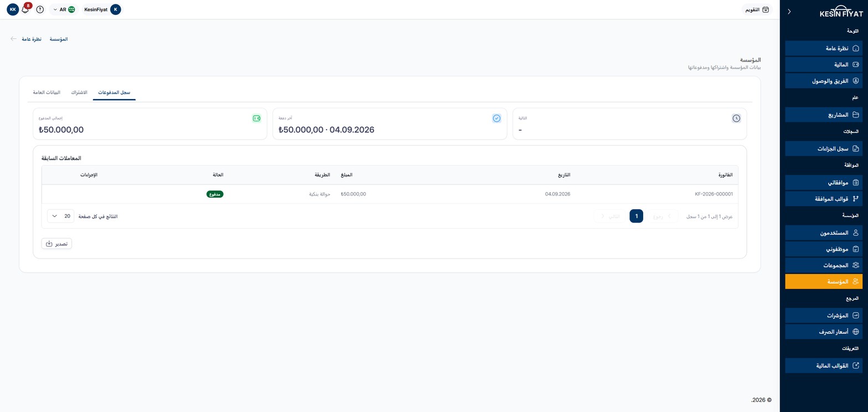Click the موظفوني sidebar icon
Image resolution: width=868 pixels, height=412 pixels.
tap(855, 249)
